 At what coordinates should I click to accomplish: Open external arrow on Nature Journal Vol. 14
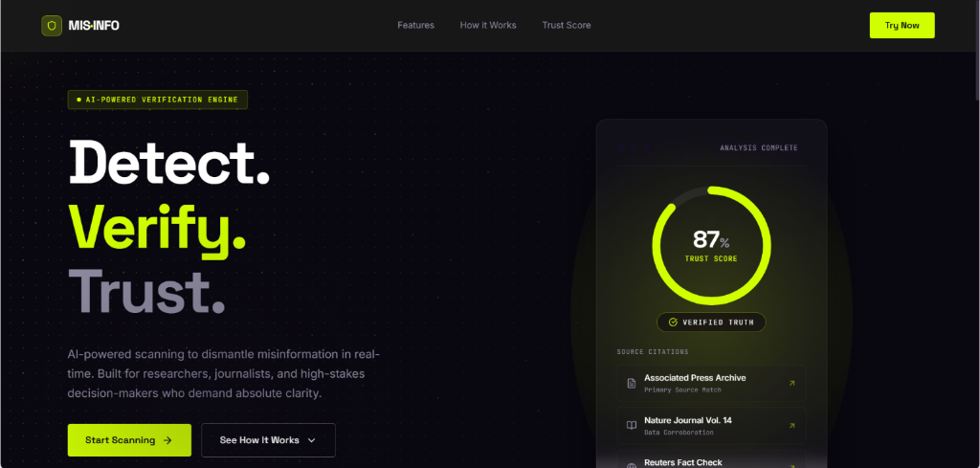coord(791,426)
